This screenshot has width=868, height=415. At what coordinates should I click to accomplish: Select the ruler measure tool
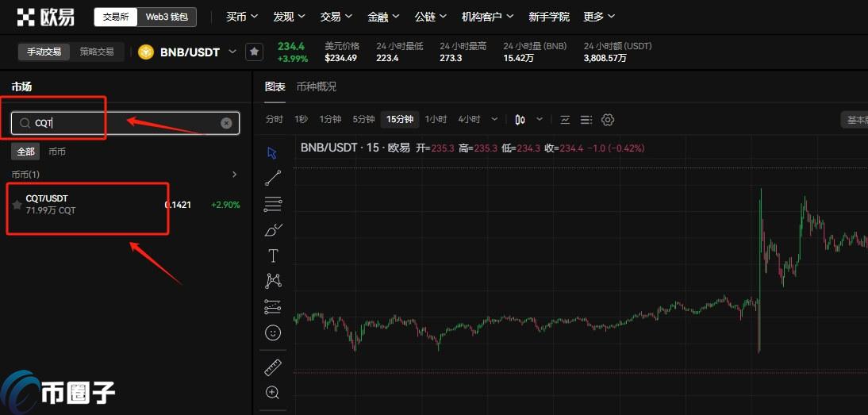[x=273, y=367]
